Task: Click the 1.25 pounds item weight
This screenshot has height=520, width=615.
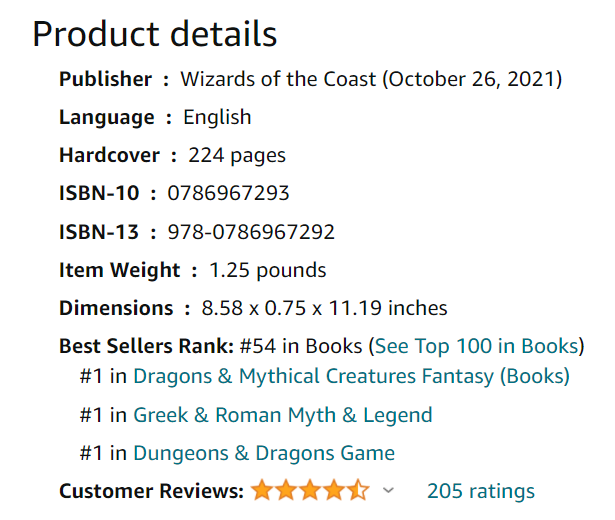Action: 268,270
